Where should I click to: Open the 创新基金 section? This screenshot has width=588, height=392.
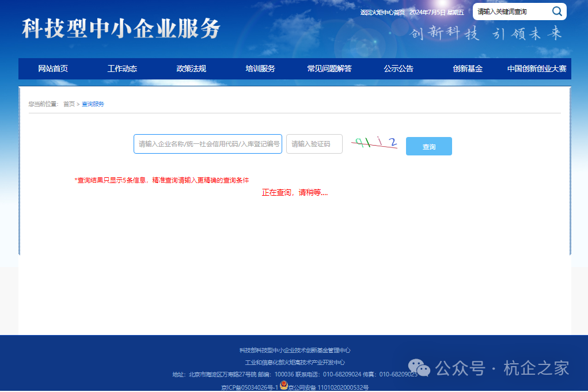[x=467, y=68]
